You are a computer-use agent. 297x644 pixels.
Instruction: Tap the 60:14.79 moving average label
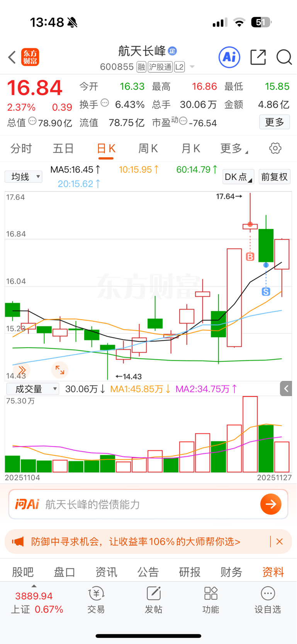(197, 169)
